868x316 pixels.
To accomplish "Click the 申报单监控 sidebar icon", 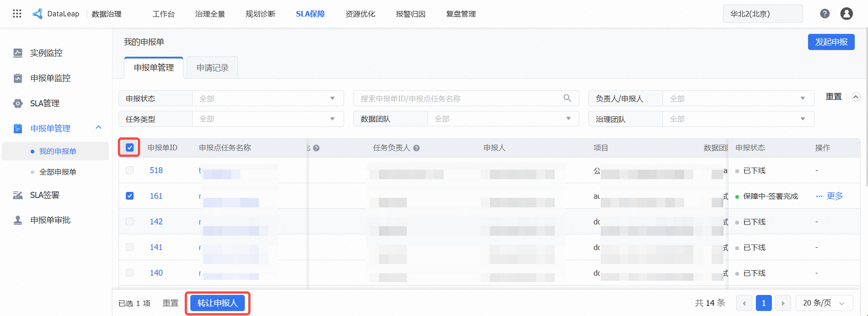I will pyautogui.click(x=18, y=78).
